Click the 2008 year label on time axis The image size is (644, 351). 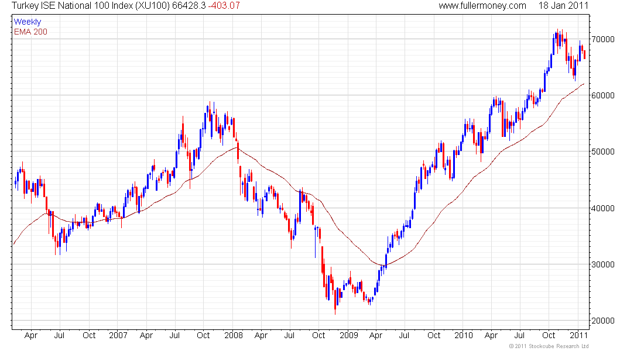[x=233, y=335]
